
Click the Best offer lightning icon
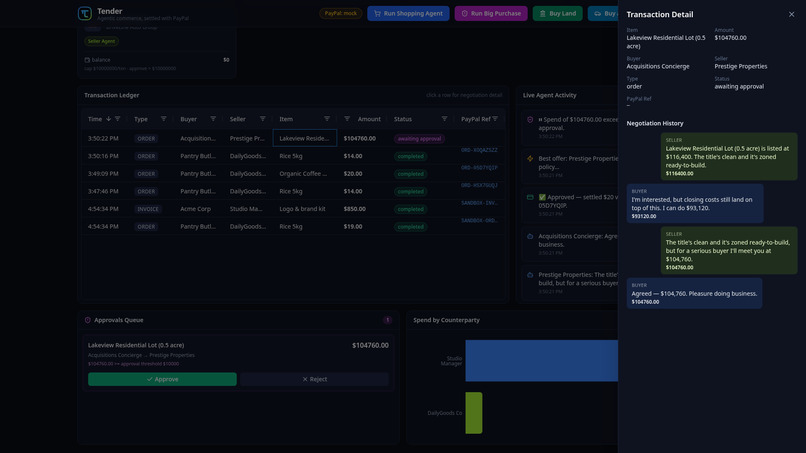(x=530, y=158)
